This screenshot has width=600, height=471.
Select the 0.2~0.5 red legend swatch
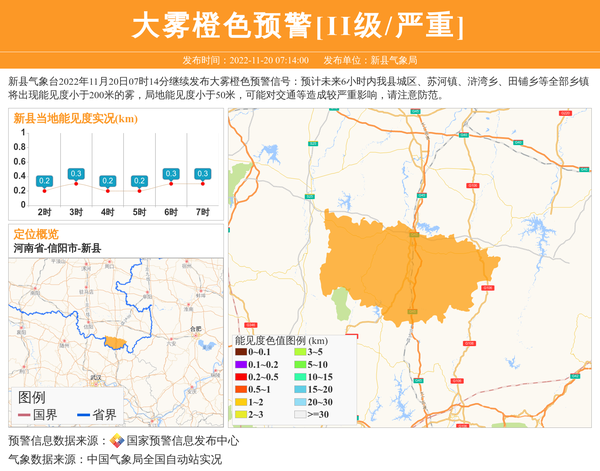coord(241,377)
